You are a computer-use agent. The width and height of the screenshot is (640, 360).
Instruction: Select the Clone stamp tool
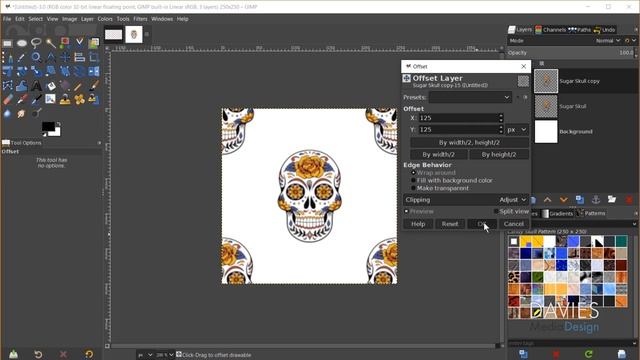point(65,99)
